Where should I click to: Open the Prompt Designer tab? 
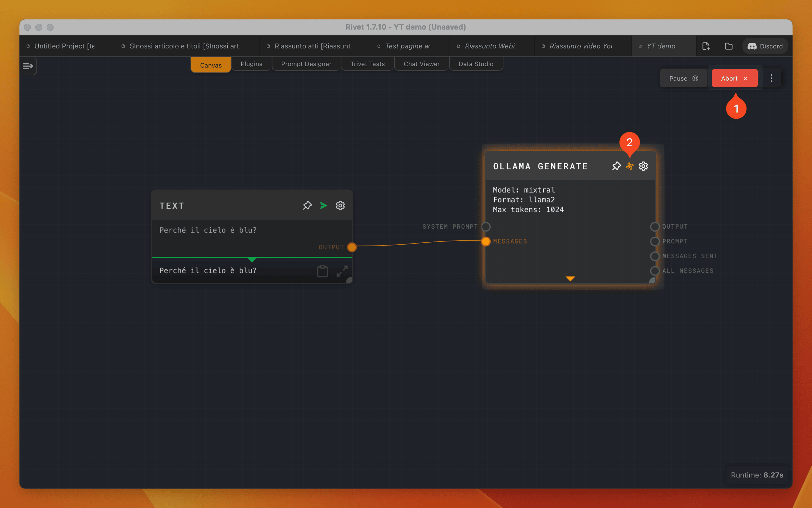click(306, 64)
